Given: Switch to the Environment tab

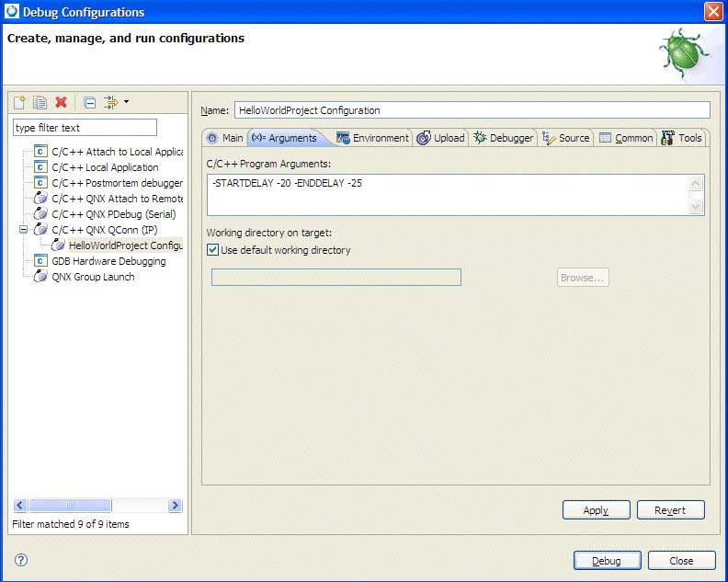Looking at the screenshot, I should pyautogui.click(x=372, y=138).
